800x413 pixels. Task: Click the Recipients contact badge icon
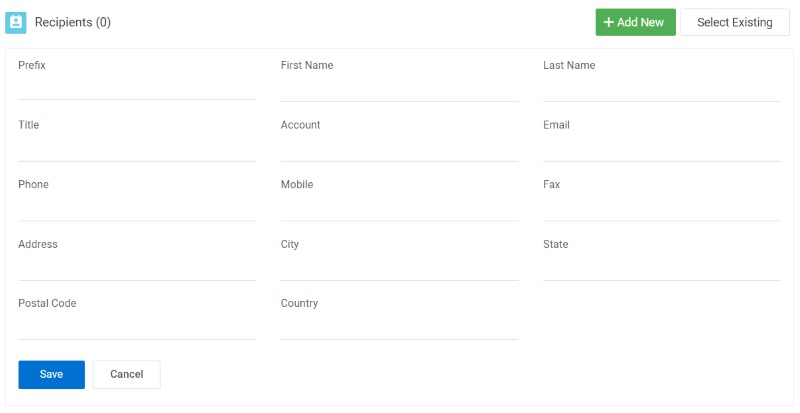(16, 22)
